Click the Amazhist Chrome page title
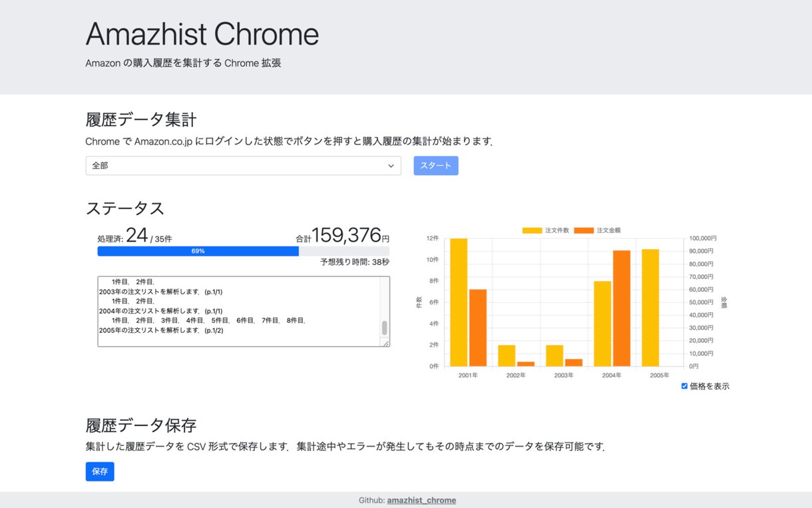 [202, 34]
